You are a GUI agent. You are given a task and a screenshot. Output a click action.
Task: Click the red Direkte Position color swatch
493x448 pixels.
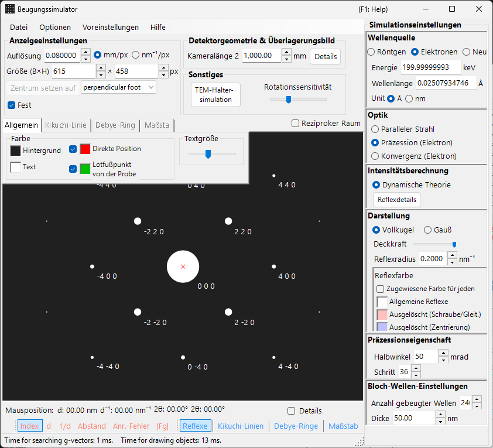point(85,149)
